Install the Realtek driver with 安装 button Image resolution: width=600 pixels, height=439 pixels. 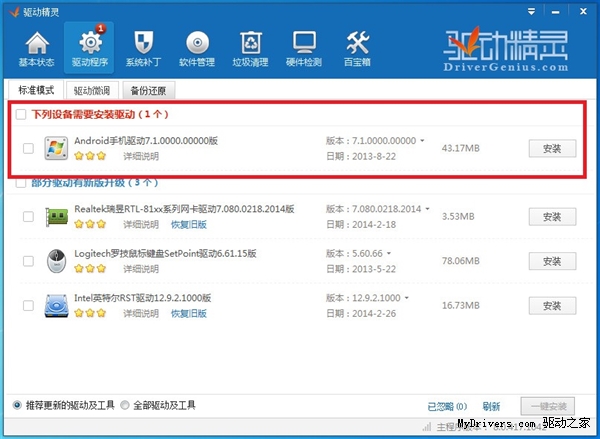(552, 217)
